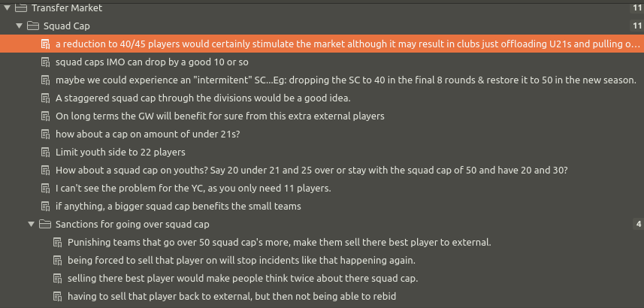The image size is (644, 308).
Task: Select 'I can't see the problem for the YC' entry
Action: pos(193,189)
